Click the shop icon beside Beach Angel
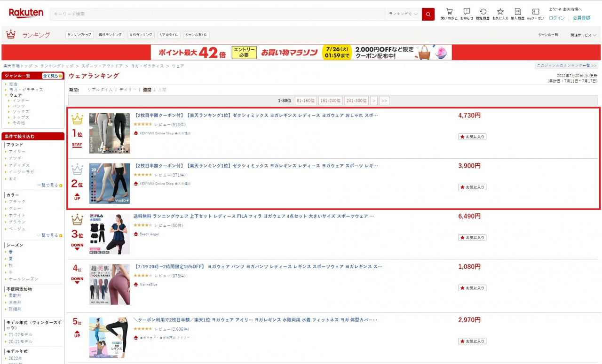This screenshot has width=602, height=364. [x=136, y=234]
